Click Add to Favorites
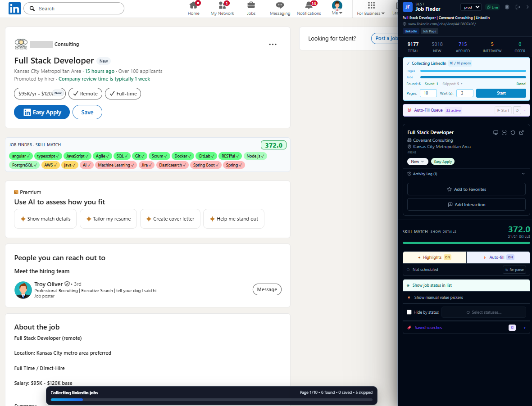The width and height of the screenshot is (532, 406). point(466,189)
